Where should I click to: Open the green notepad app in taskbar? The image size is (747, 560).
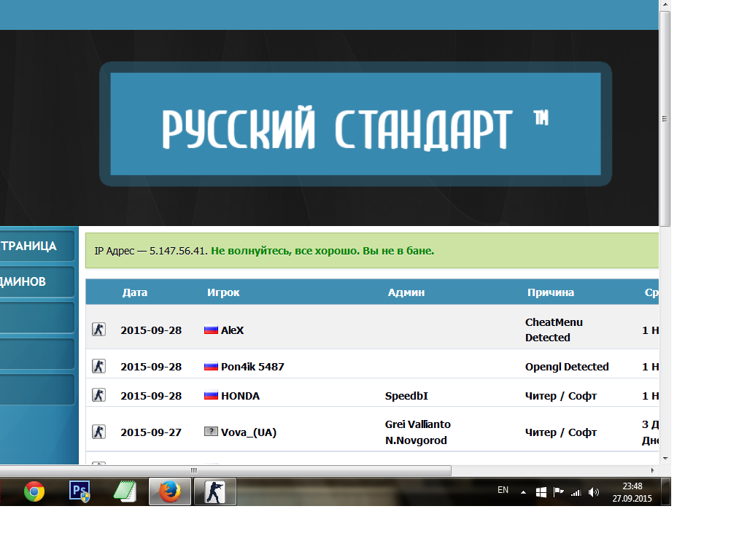pos(125,491)
